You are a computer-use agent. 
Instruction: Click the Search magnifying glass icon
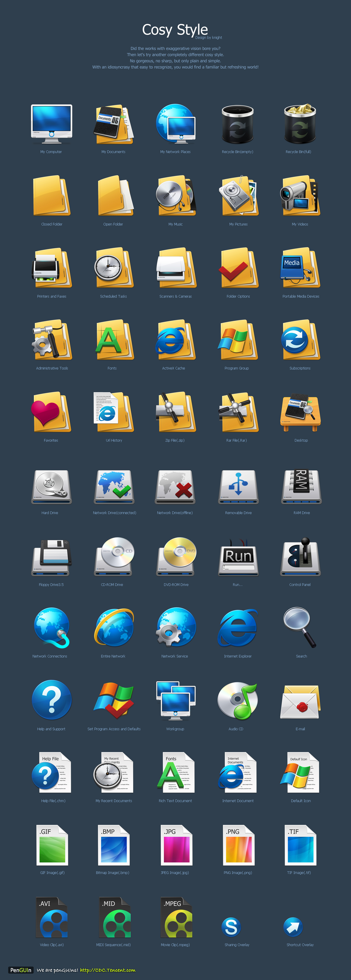[300, 628]
